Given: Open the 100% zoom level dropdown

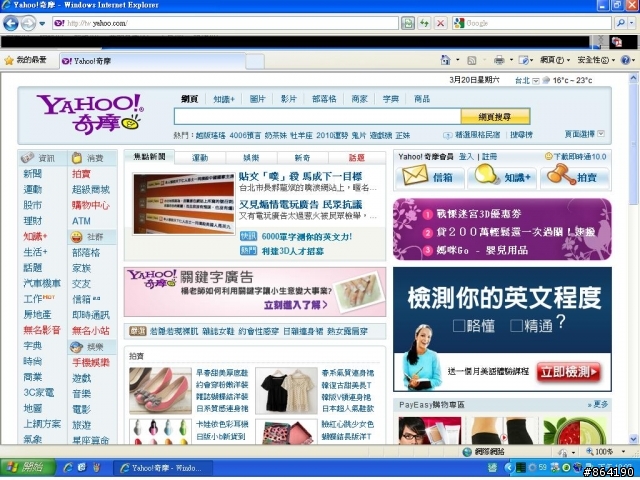Looking at the screenshot, I should pos(623,452).
